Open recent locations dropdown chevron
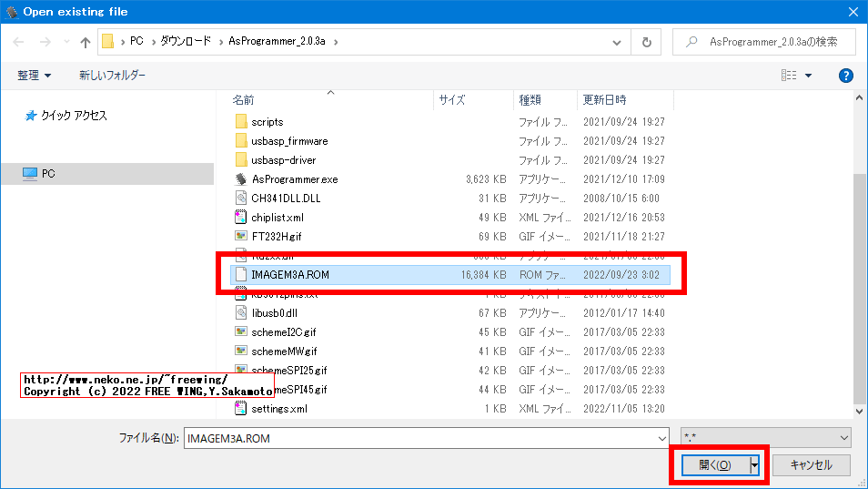 (x=67, y=42)
